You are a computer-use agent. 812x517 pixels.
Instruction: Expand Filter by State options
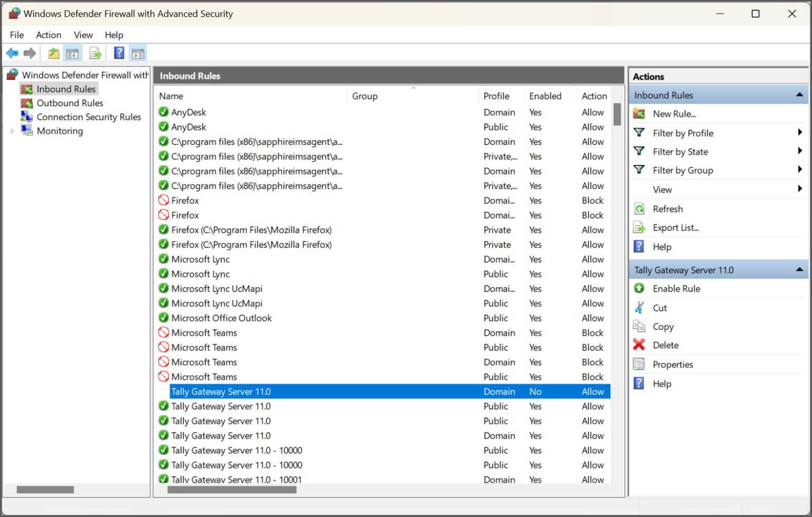point(798,152)
